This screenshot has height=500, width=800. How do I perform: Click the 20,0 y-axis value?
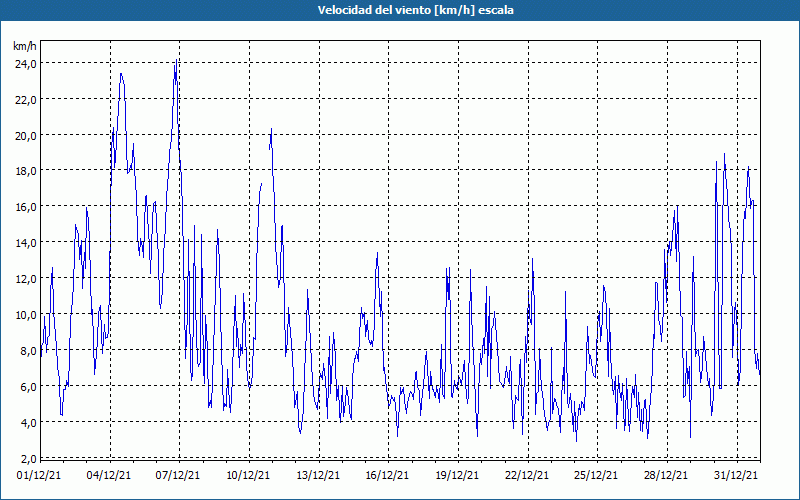tap(26, 136)
